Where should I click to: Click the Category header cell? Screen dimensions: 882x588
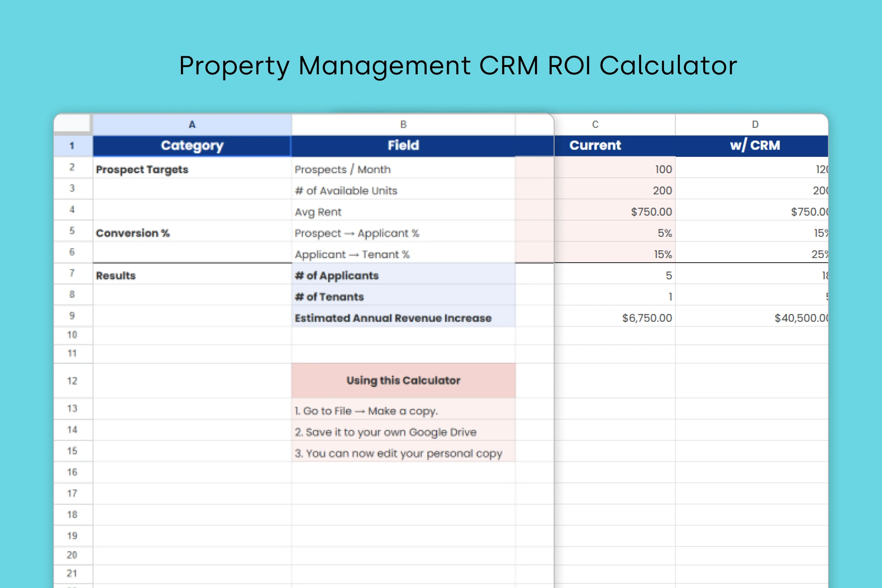click(x=192, y=146)
